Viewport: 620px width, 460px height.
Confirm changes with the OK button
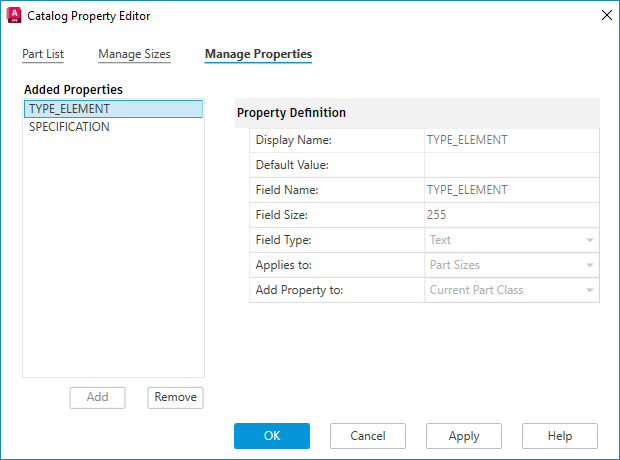(272, 436)
